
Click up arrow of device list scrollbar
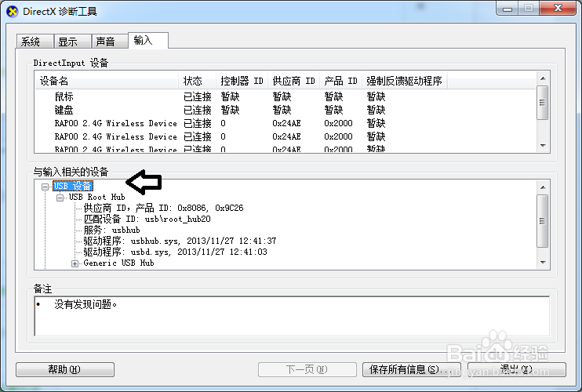[x=543, y=78]
